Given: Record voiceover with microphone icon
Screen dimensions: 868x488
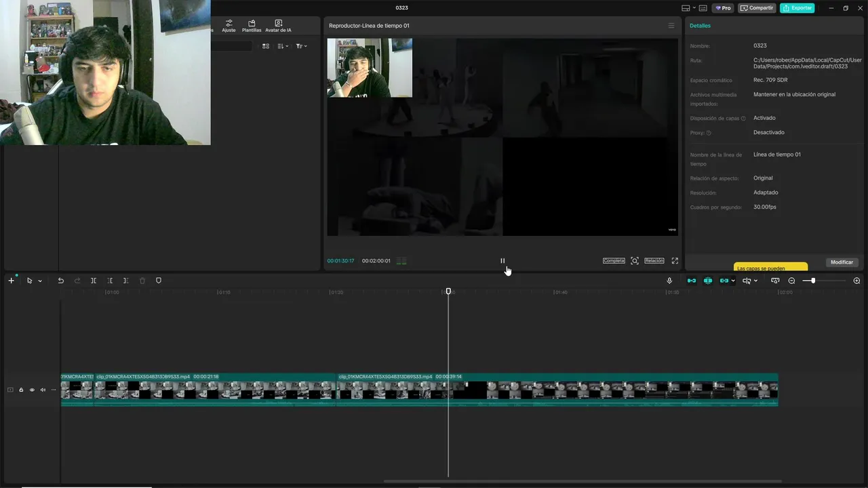Looking at the screenshot, I should (x=669, y=281).
